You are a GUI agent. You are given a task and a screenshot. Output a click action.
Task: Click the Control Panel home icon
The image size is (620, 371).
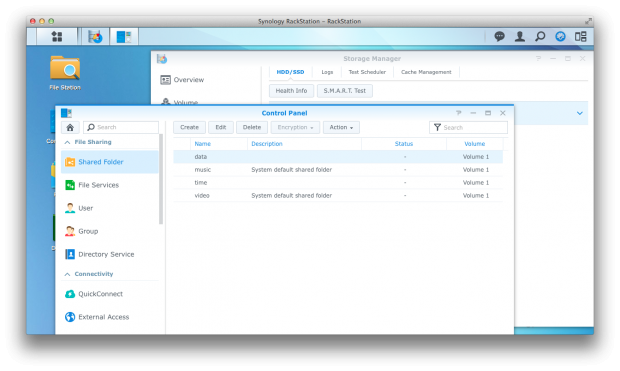coord(70,127)
